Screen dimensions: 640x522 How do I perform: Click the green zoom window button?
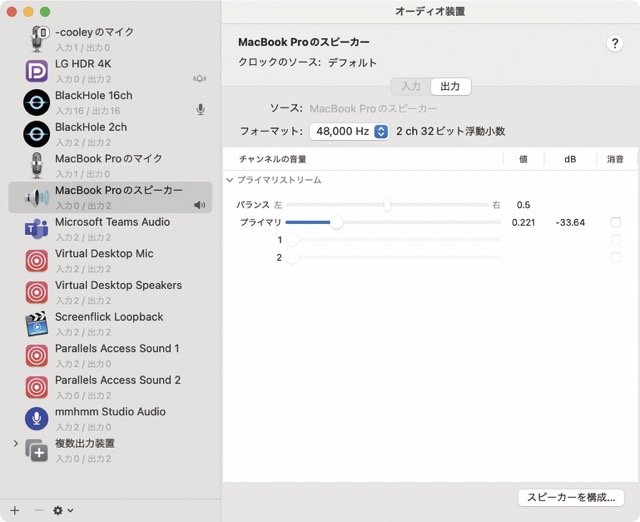pos(45,12)
